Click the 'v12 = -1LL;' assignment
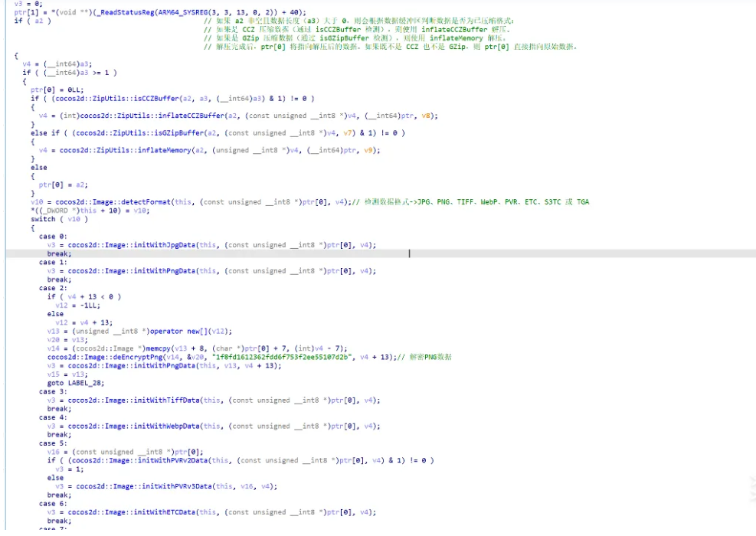This screenshot has height=536, width=756. point(78,306)
